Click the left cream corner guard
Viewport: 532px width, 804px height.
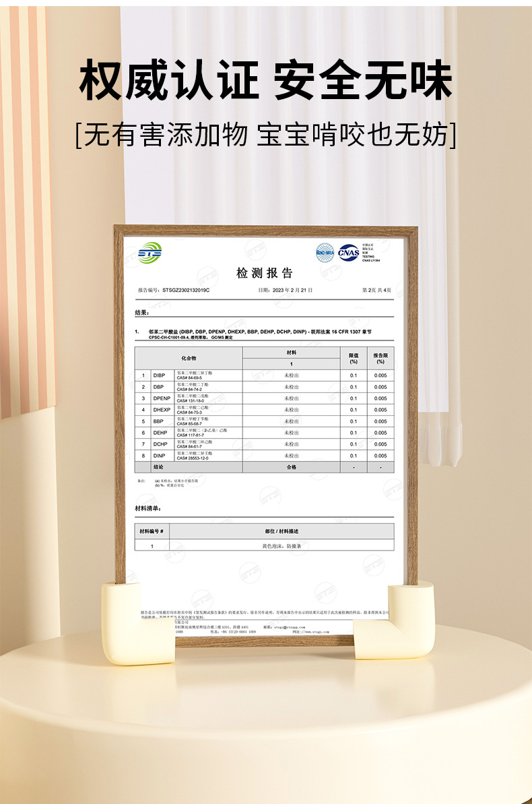click(x=138, y=623)
